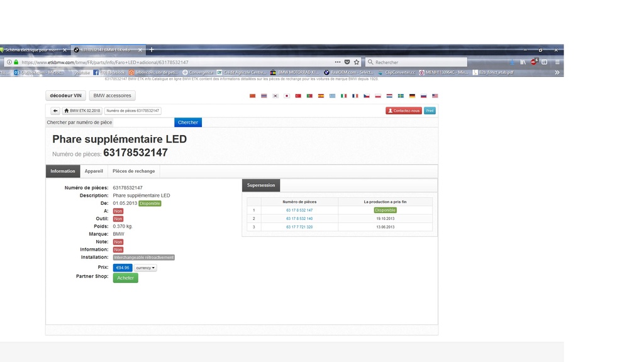Select the Portuguese flag language icon
The image size is (644, 362).
(309, 96)
